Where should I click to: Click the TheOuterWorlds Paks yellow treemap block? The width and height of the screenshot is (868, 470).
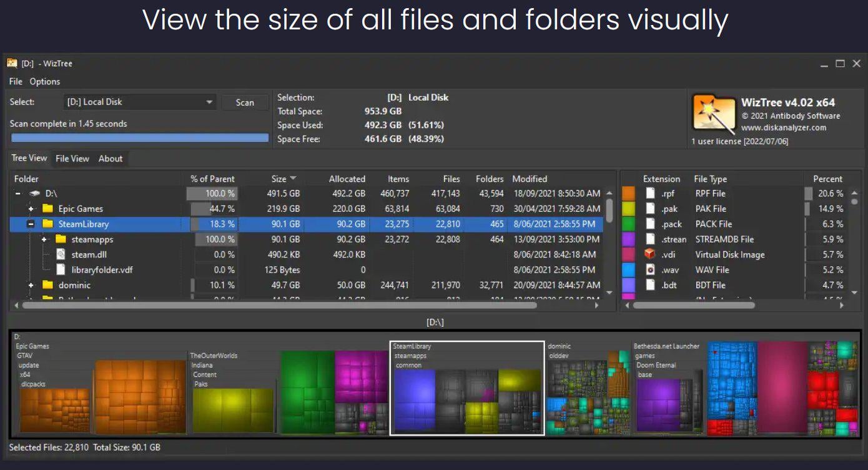pos(232,410)
